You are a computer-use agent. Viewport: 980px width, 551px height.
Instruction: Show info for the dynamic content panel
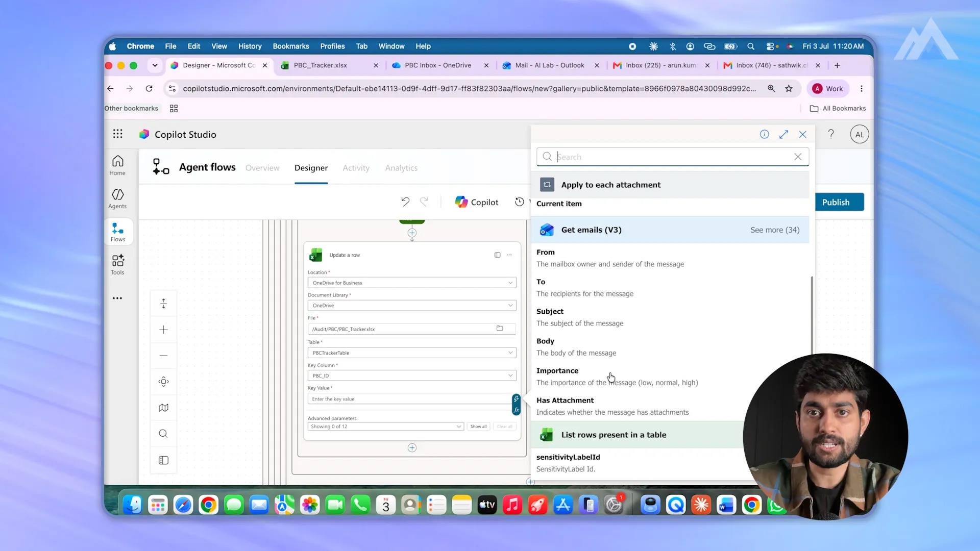(x=764, y=134)
